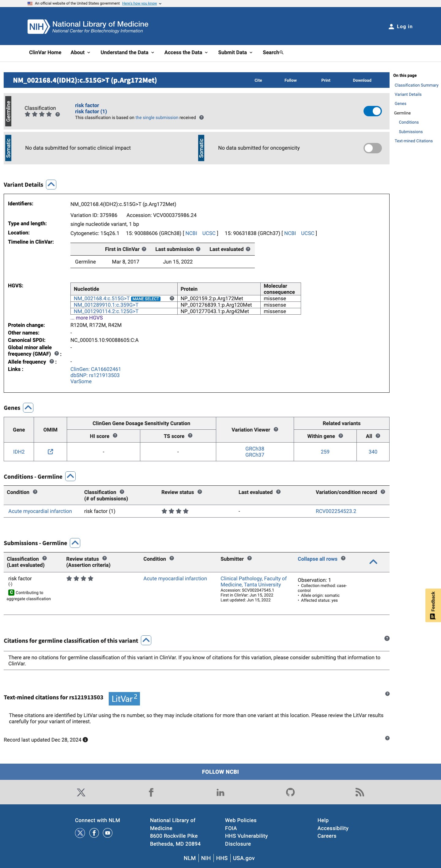
Task: Expand 'Here's how you know' banner
Action: pyautogui.click(x=141, y=3)
